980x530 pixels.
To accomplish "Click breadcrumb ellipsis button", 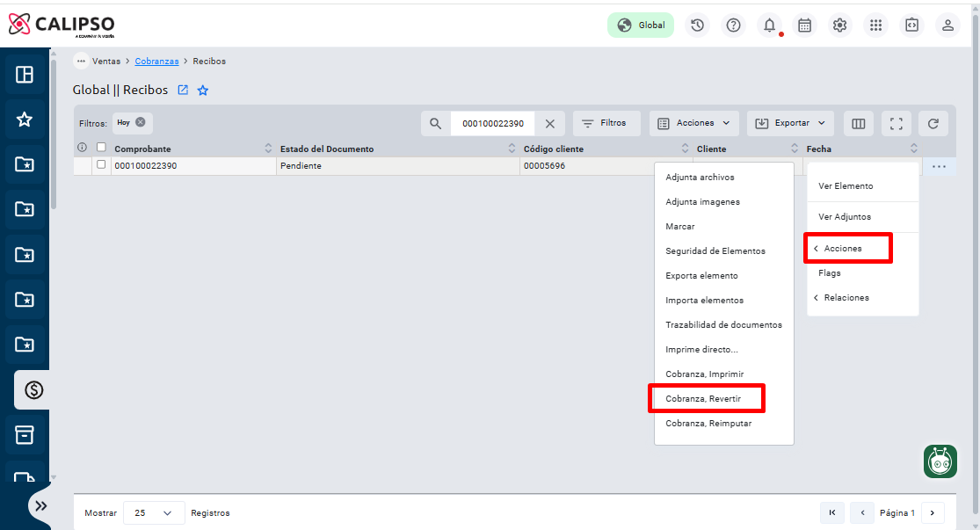I will point(81,61).
